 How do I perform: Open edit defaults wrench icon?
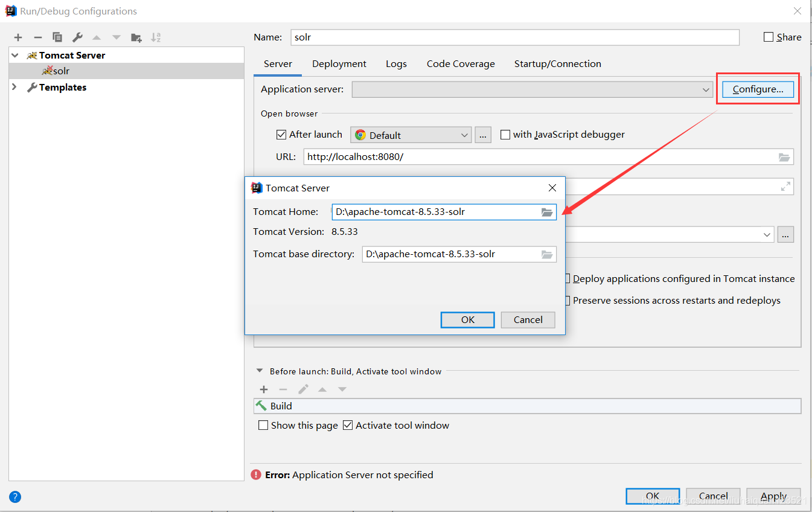(77, 37)
